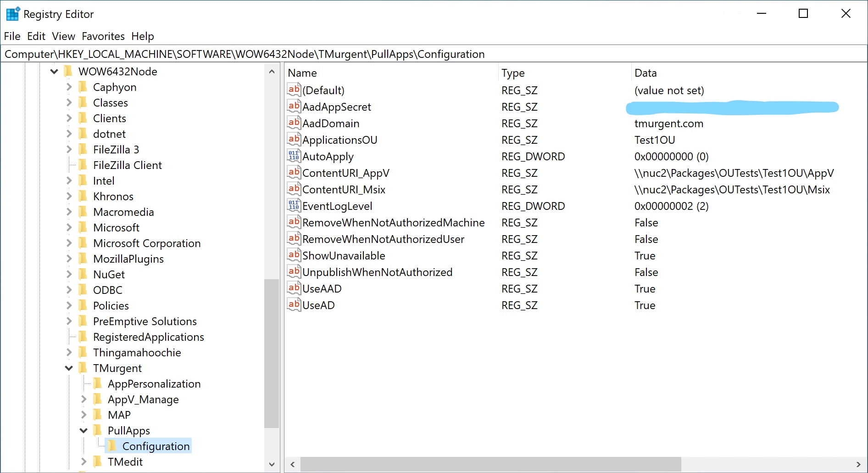Select the AppPersonalization key
This screenshot has width=868, height=473.
(x=154, y=383)
